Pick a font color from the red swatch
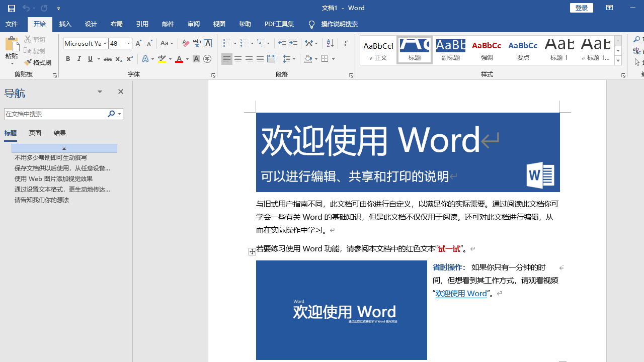The image size is (644, 362). [179, 59]
